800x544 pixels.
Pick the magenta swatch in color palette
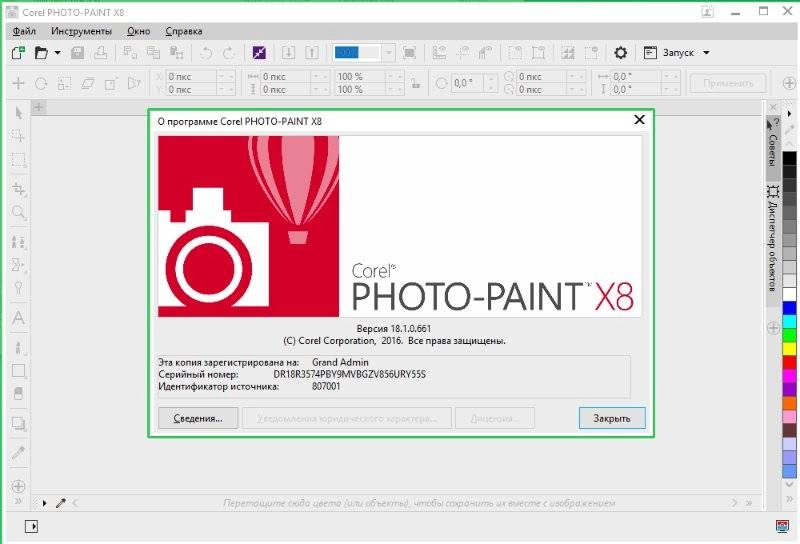[x=789, y=376]
